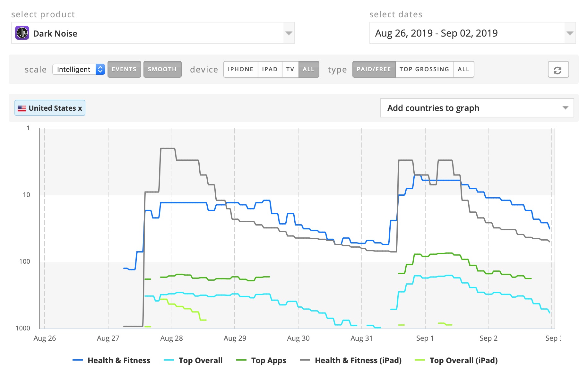Remove the United States country tag
The height and width of the screenshot is (376, 588).
point(80,108)
